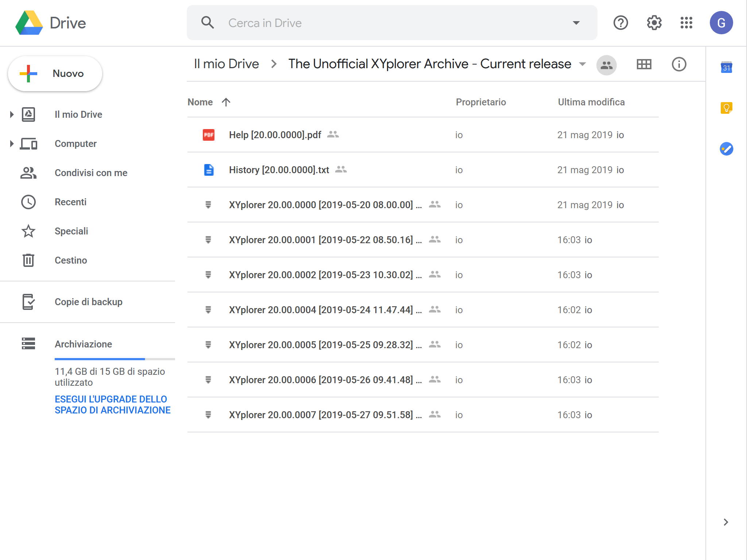Click shared icon next to Help pdf
The height and width of the screenshot is (560, 747).
(333, 135)
